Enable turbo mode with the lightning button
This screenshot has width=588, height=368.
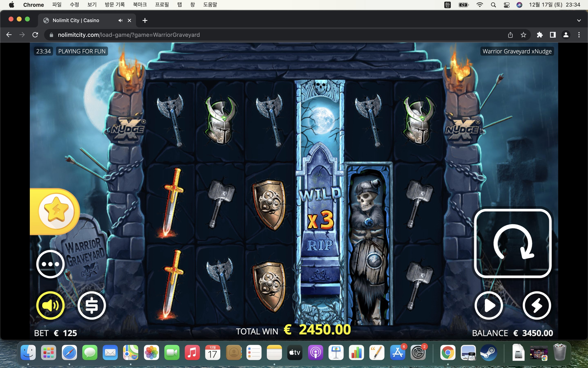(537, 305)
